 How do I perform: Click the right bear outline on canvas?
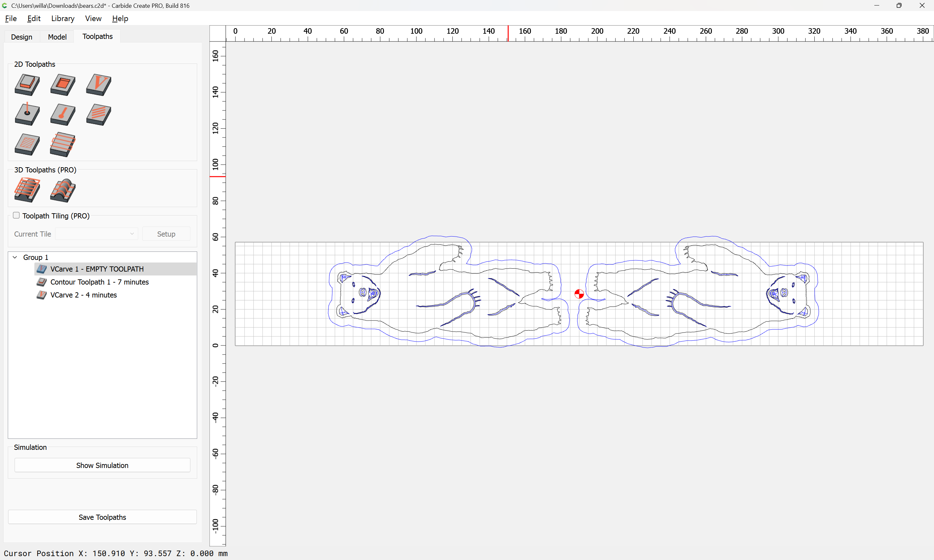pyautogui.click(x=698, y=291)
